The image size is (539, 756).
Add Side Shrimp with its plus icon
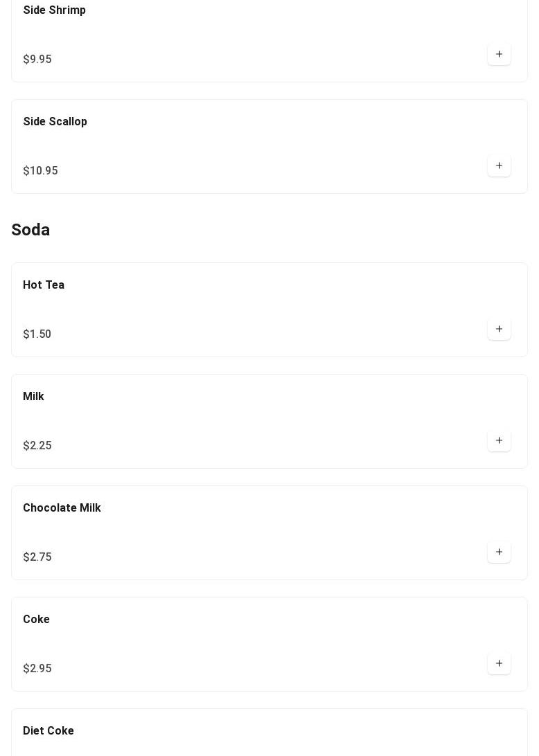point(499,55)
